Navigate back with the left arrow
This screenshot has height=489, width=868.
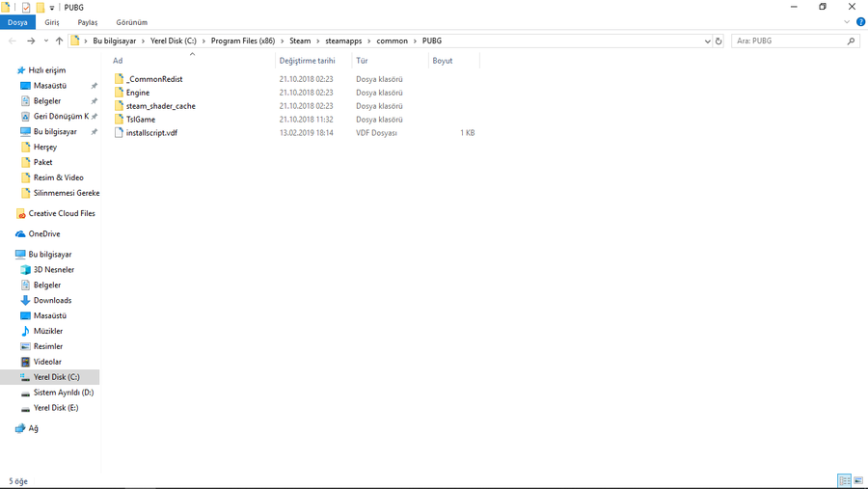(x=13, y=41)
